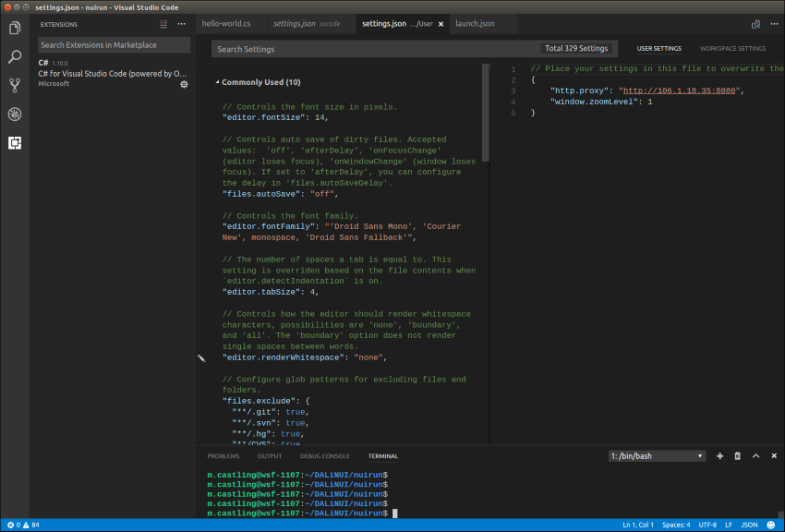
Task: Collapse the Commonly Used settings group
Action: pos(217,82)
